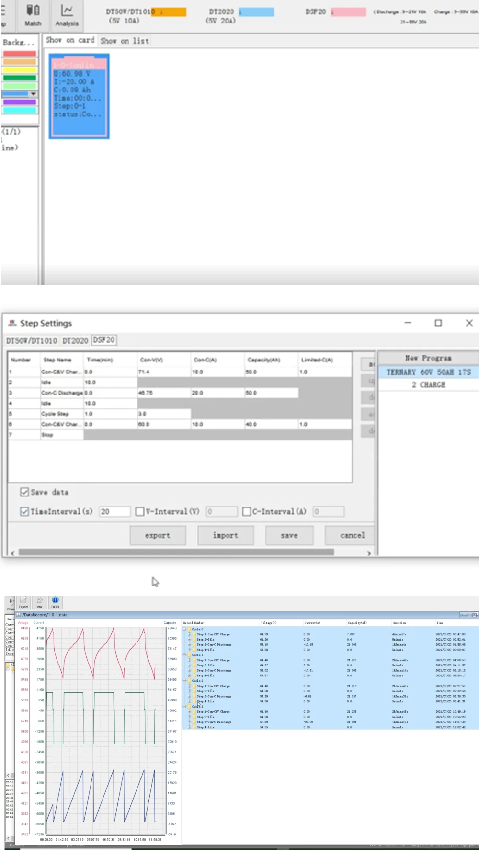Image resolution: width=479 pixels, height=868 pixels.
Task: Click folder icon of Cycle:0
Action: click(x=190, y=629)
